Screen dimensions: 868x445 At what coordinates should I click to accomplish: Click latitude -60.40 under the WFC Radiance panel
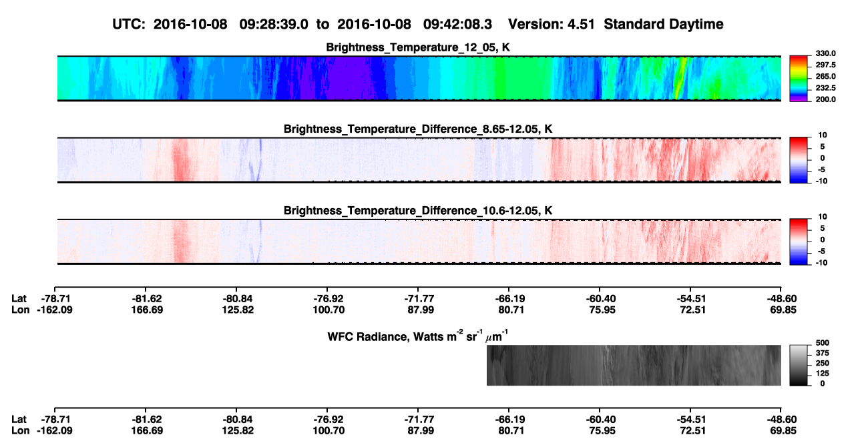click(600, 420)
